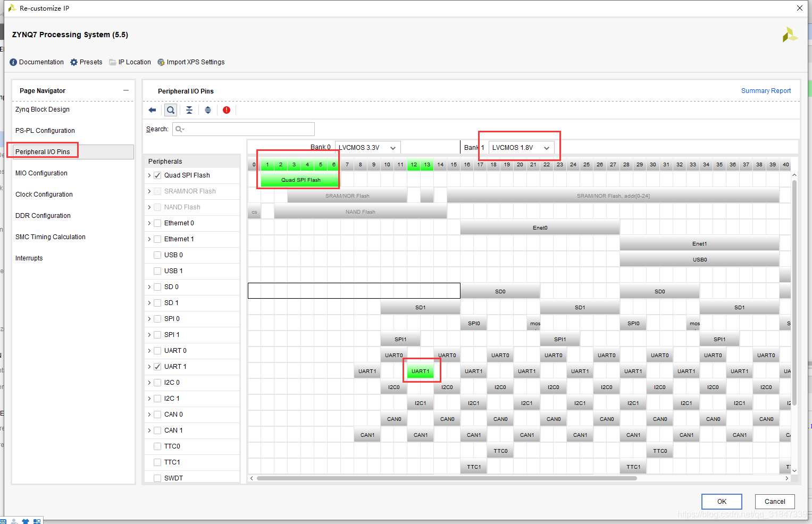The width and height of the screenshot is (812, 524).
Task: Expand the I2C 1 tree row
Action: tap(149, 399)
